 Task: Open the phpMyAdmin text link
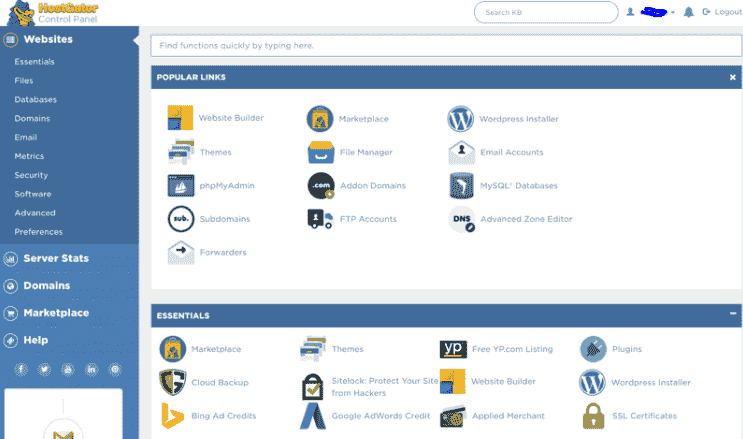pos(227,185)
